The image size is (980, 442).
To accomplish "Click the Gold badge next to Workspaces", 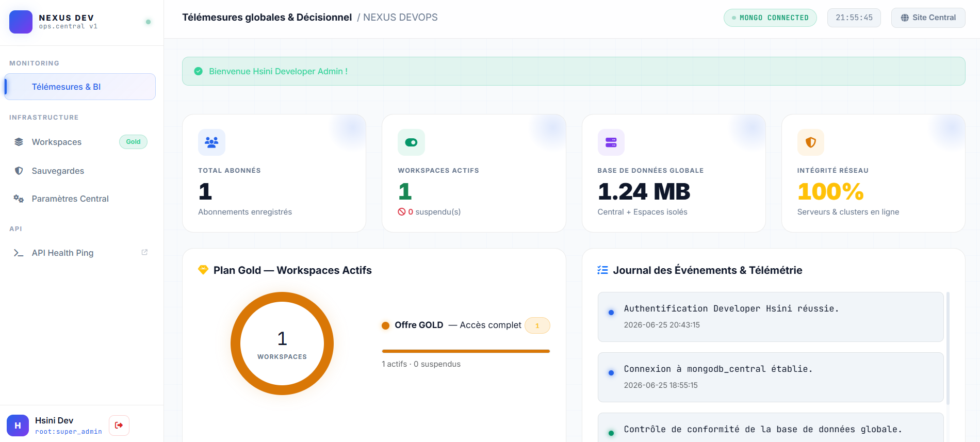I will tap(133, 142).
